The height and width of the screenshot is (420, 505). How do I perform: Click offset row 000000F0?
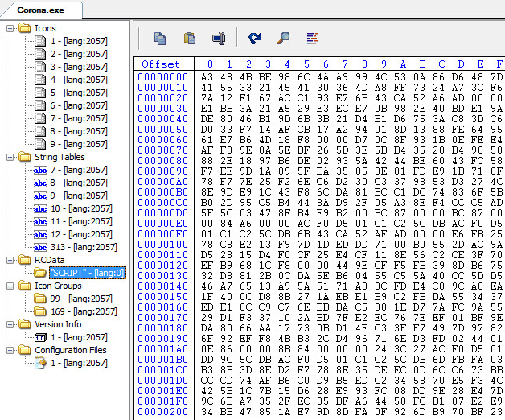[x=163, y=234]
